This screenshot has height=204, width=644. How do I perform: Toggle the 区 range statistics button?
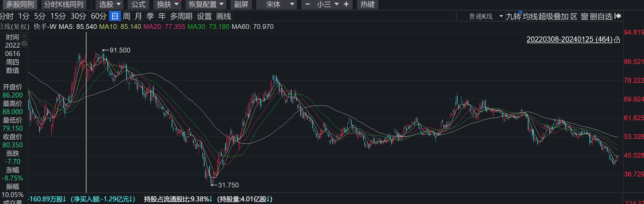(x=574, y=16)
